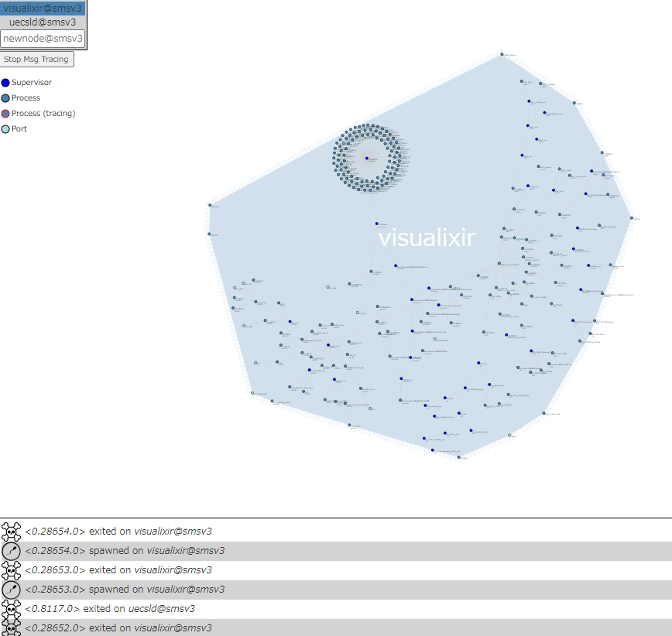This screenshot has height=636, width=672.
Task: Select the visualixir@smsv3 node
Action: coord(43,9)
